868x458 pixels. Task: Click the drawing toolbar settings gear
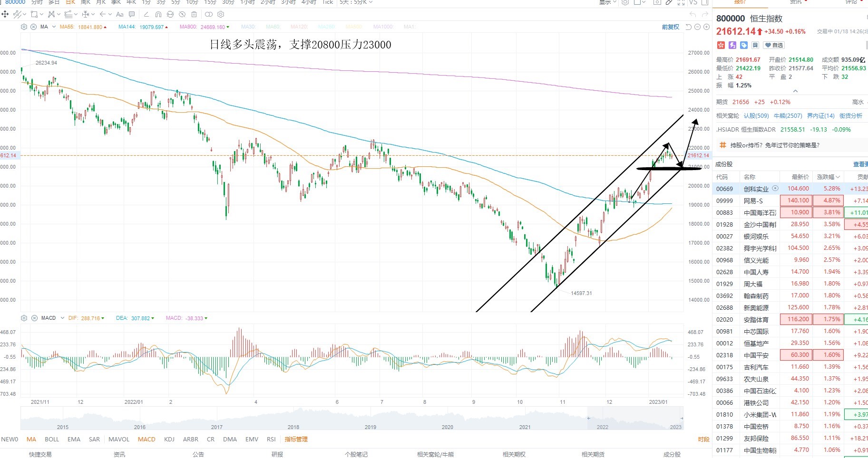[x=221, y=14]
